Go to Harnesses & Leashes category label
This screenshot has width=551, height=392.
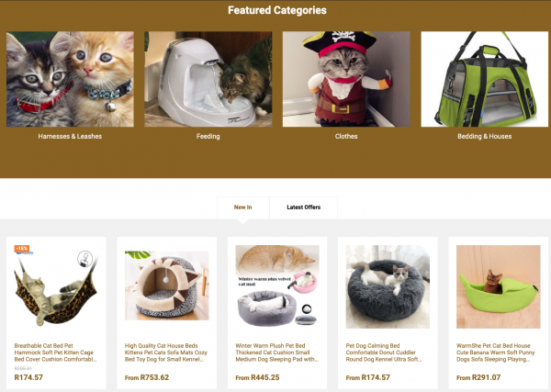(70, 136)
